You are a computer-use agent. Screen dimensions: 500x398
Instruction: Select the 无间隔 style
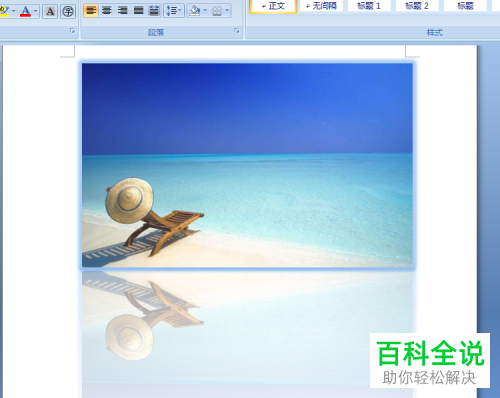(321, 6)
